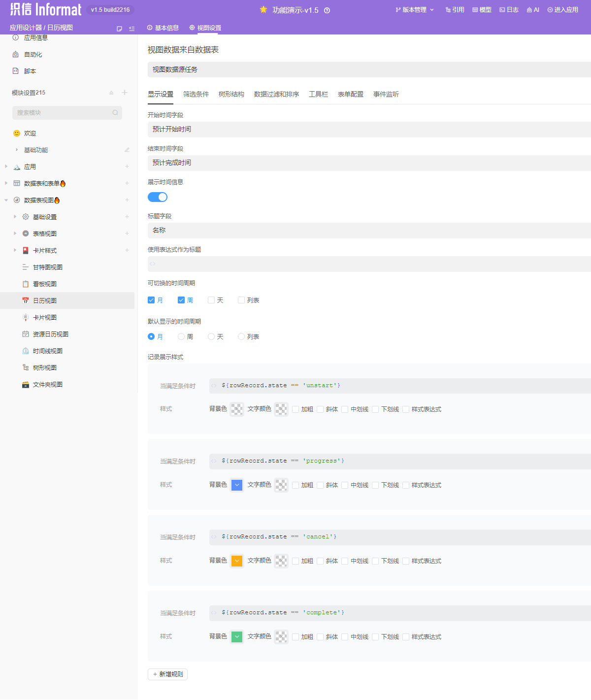This screenshot has height=700, width=591.
Task: Select 周 radio as default time period
Action: pos(181,336)
